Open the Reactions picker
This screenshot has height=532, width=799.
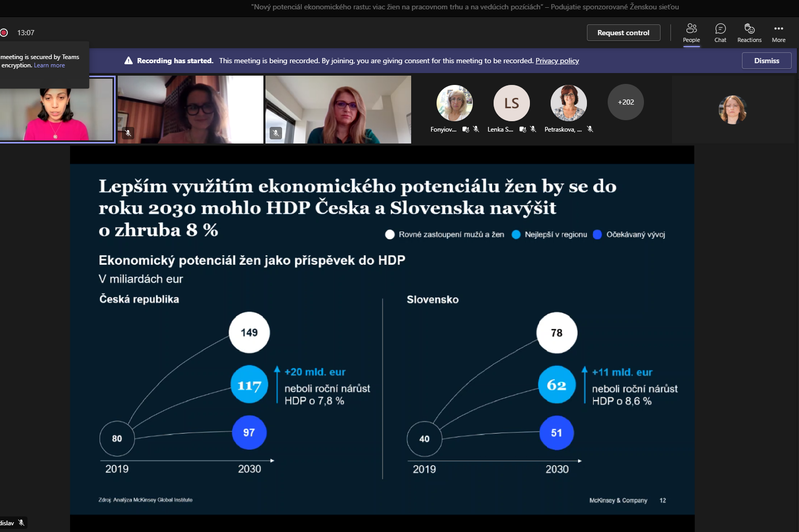coord(749,33)
